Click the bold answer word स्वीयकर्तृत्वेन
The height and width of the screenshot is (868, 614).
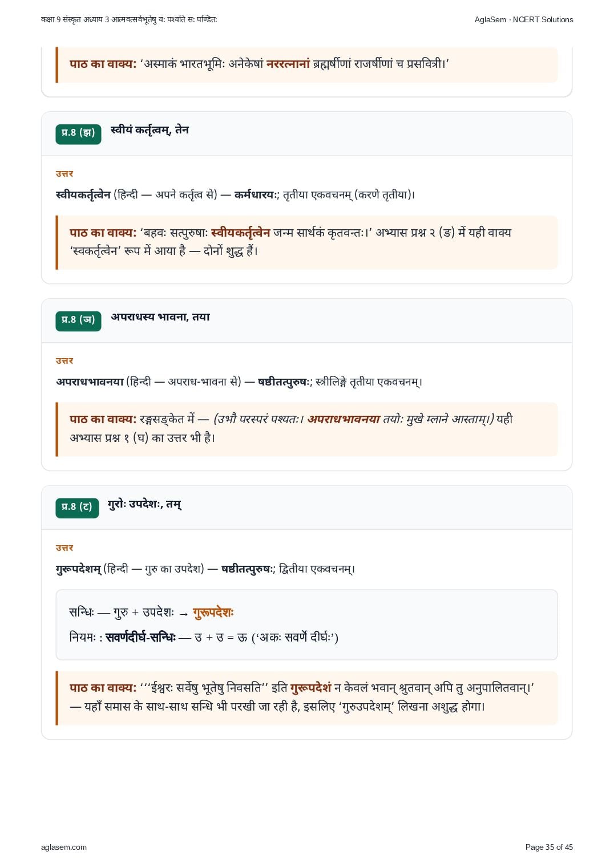(83, 195)
